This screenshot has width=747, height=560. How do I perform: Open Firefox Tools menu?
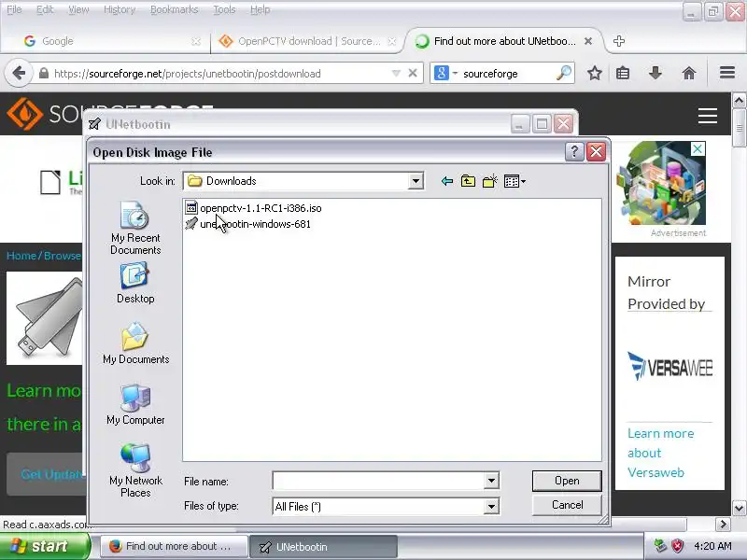pos(224,9)
